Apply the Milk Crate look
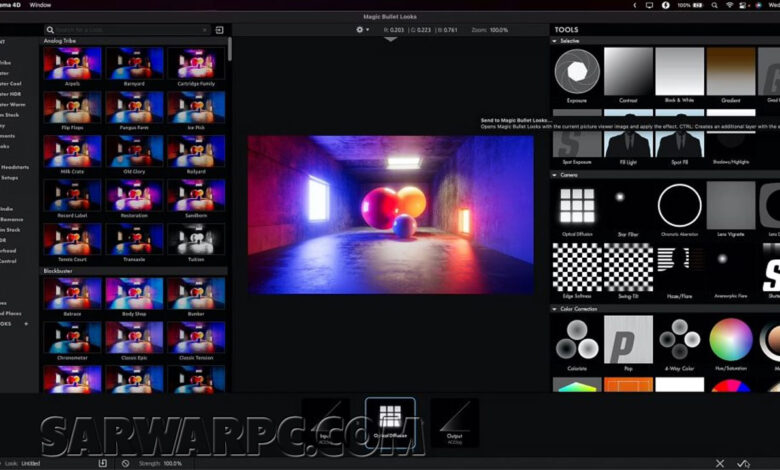Viewport: 780px width, 470px height. coord(73,151)
